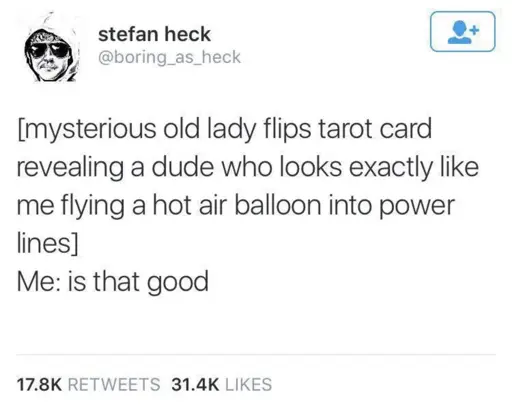Open stefan heck's profile avatar
The height and width of the screenshot is (408, 512).
pyautogui.click(x=51, y=48)
